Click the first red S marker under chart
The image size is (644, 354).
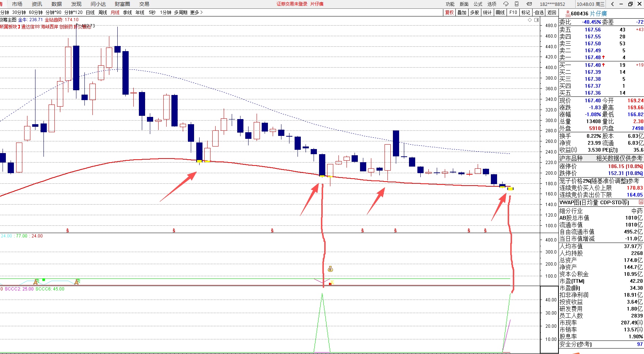68,231
